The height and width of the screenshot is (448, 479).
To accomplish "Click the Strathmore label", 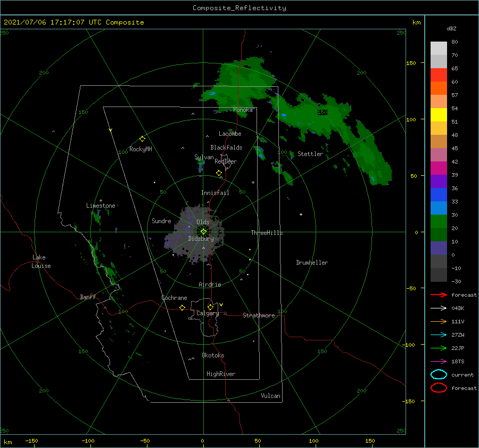I will click(259, 315).
